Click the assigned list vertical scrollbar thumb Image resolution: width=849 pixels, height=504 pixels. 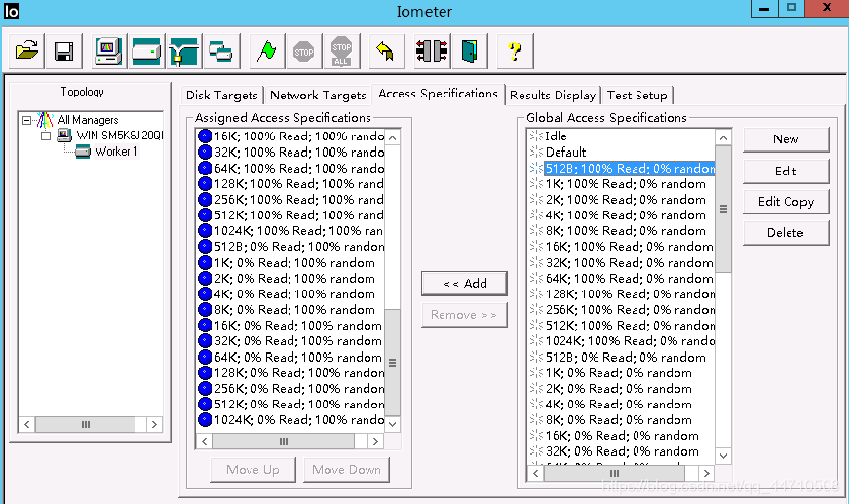392,363
